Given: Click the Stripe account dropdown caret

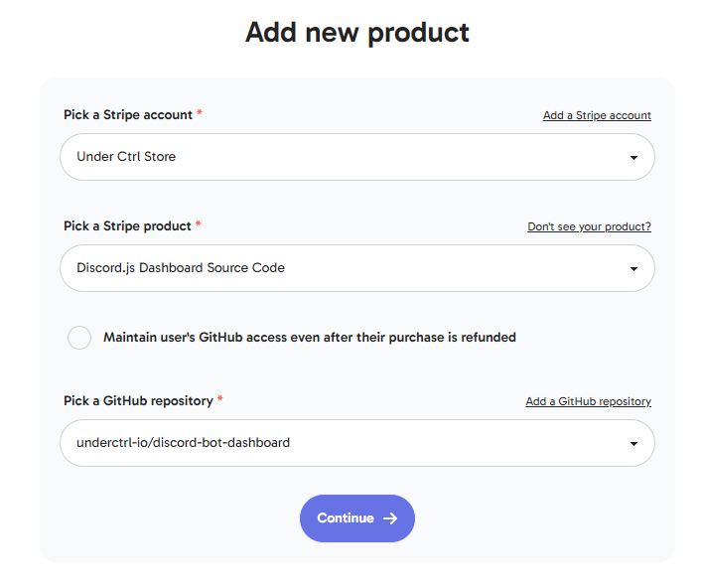Looking at the screenshot, I should coord(633,158).
